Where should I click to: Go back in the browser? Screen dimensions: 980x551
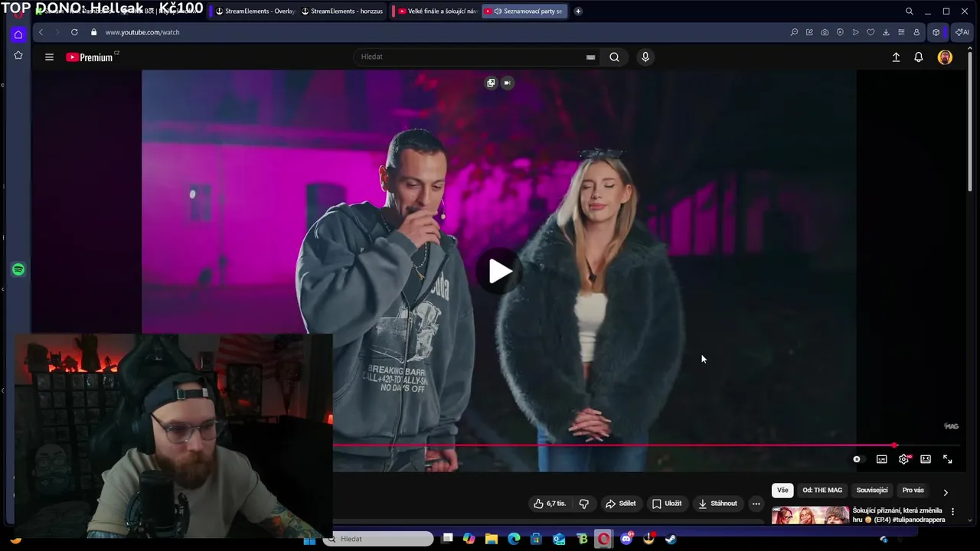click(x=41, y=32)
